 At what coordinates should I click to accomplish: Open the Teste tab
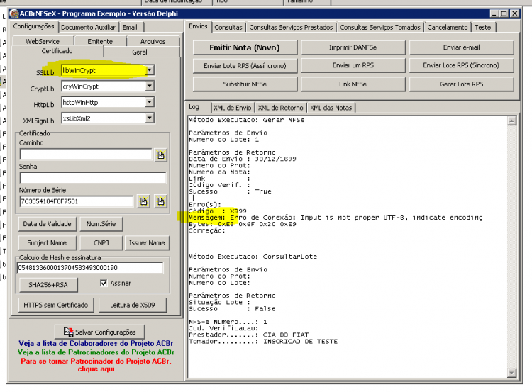483,28
